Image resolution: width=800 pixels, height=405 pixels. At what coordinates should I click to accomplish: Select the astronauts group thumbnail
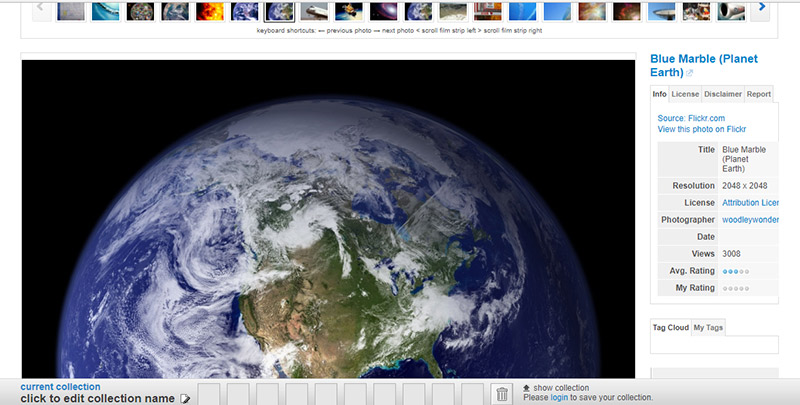[696, 11]
